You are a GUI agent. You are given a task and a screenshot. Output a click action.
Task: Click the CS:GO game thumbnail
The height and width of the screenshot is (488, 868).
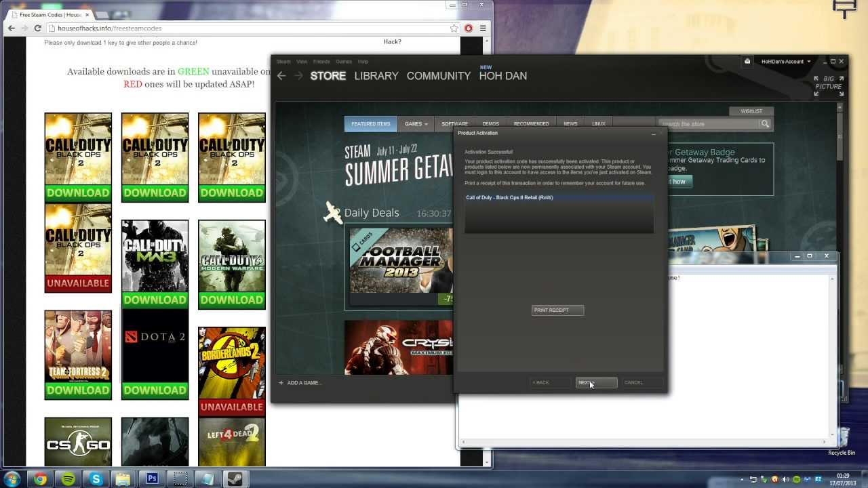[78, 442]
